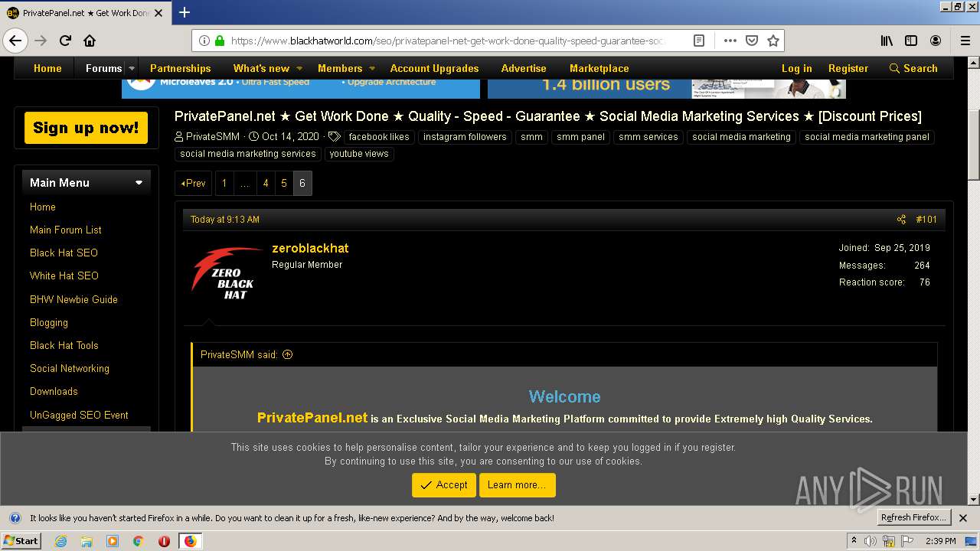Image resolution: width=980 pixels, height=551 pixels.
Task: Click the Forums nav tab
Action: point(103,68)
